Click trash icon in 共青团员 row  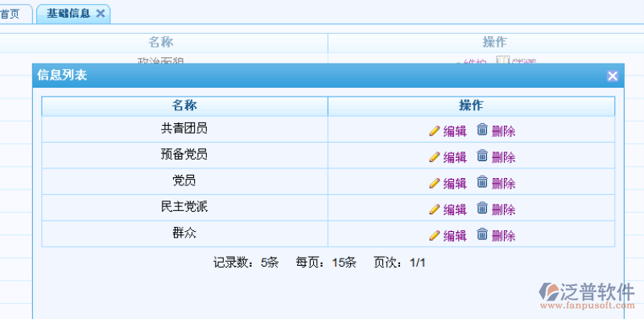(x=482, y=130)
